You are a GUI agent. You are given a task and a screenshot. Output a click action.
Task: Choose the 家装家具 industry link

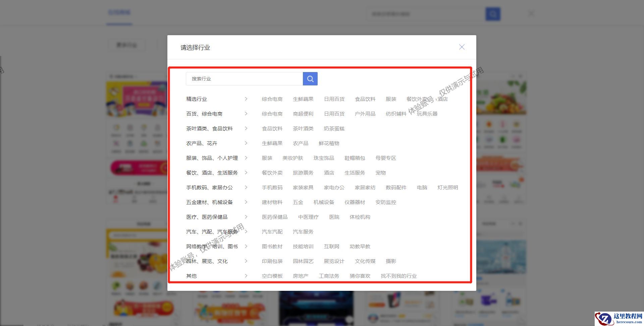[303, 188]
